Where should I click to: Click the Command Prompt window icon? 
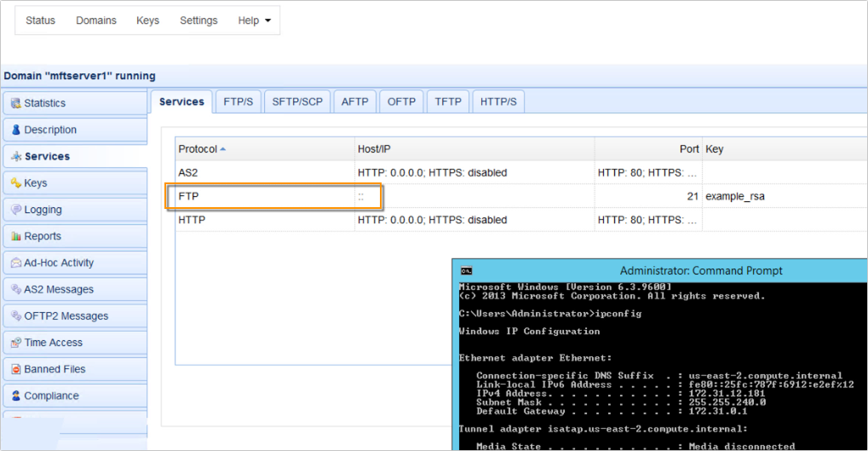click(467, 271)
